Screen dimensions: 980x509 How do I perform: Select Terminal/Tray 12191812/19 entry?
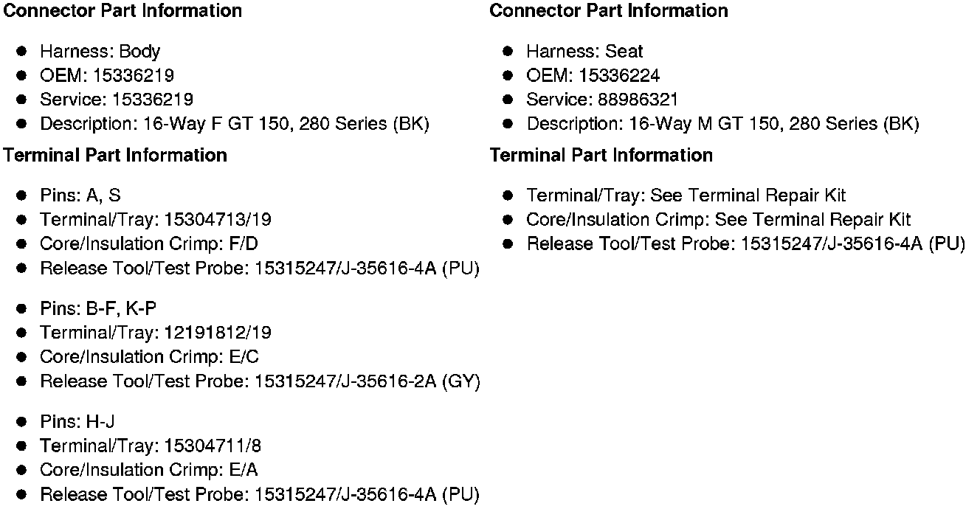(x=156, y=333)
